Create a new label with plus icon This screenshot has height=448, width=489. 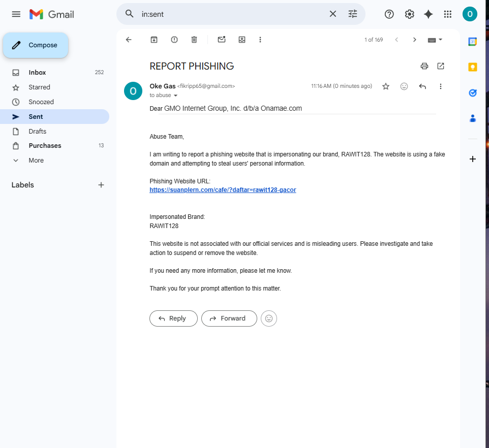[101, 185]
